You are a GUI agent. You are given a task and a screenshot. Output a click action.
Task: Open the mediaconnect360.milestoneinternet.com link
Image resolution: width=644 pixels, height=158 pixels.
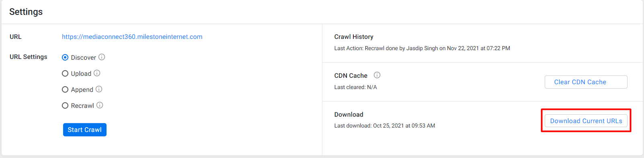[x=132, y=36]
